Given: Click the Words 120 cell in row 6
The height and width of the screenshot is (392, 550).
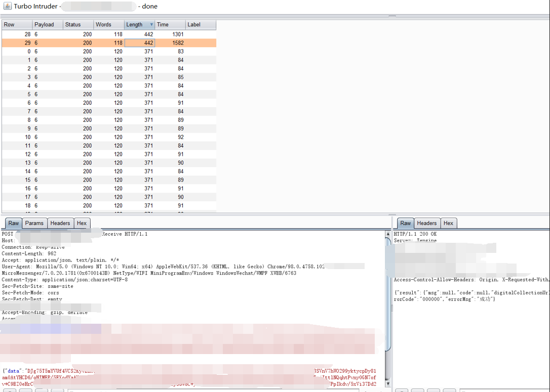Looking at the screenshot, I should [109, 103].
